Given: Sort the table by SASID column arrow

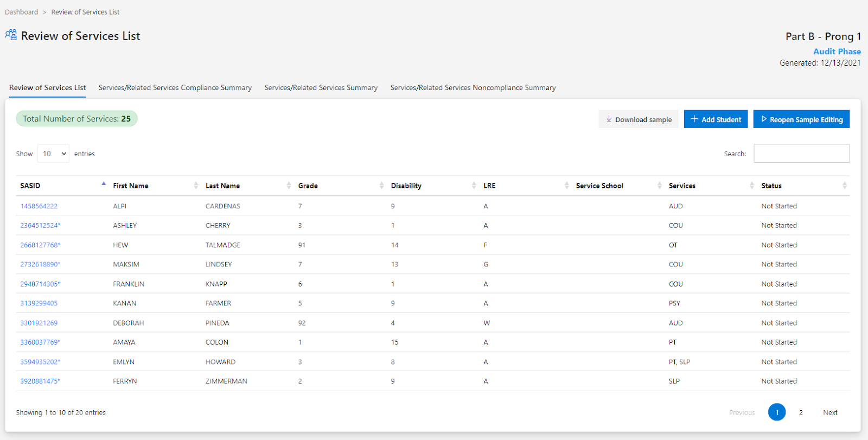Looking at the screenshot, I should 104,184.
